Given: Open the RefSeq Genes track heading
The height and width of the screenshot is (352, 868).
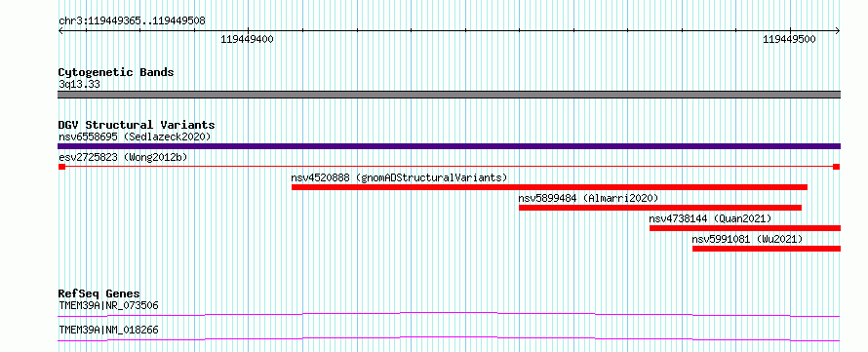Looking at the screenshot, I should [99, 293].
